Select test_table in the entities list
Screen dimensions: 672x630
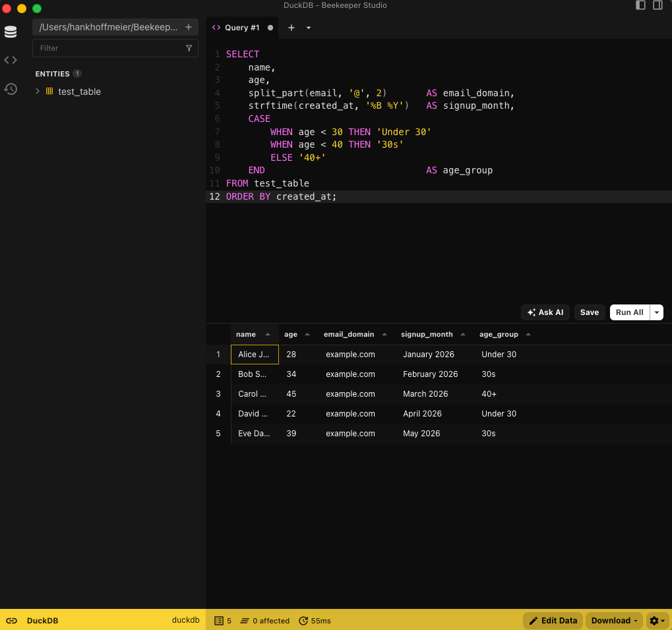point(79,92)
